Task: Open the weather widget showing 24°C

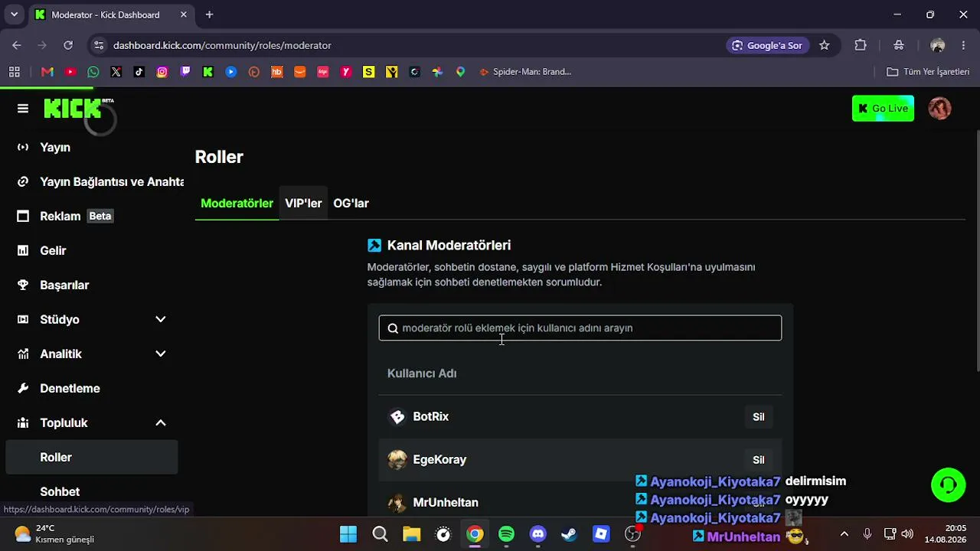Action: click(55, 534)
